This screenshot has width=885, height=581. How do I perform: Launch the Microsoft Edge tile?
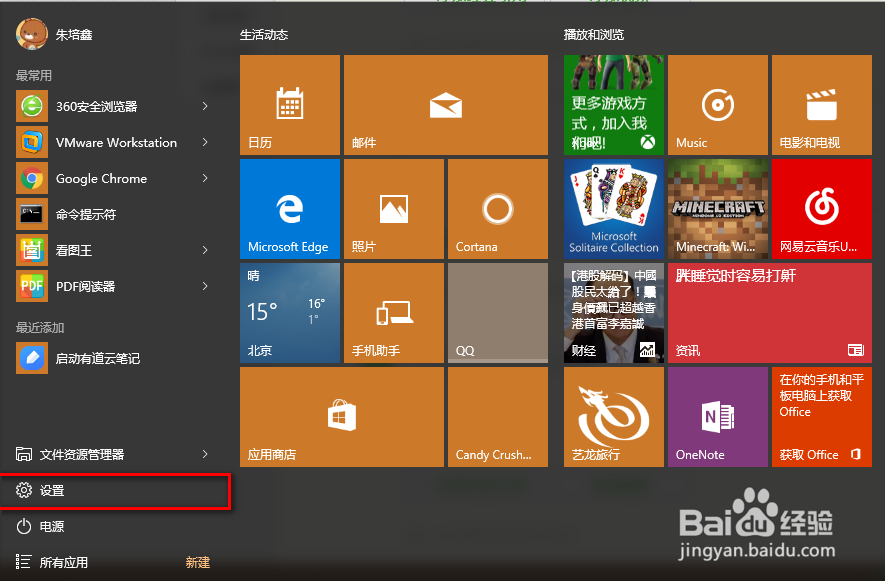(x=290, y=209)
